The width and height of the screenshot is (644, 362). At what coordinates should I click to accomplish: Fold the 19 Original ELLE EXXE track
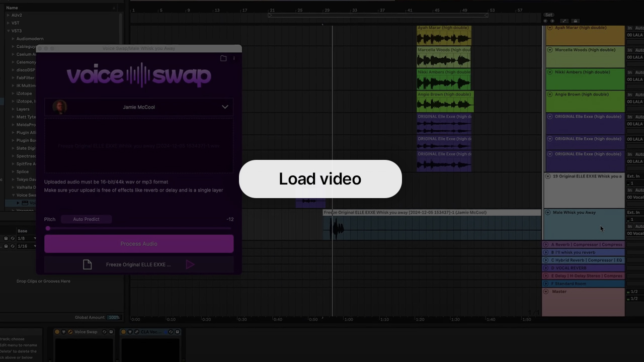point(548,176)
